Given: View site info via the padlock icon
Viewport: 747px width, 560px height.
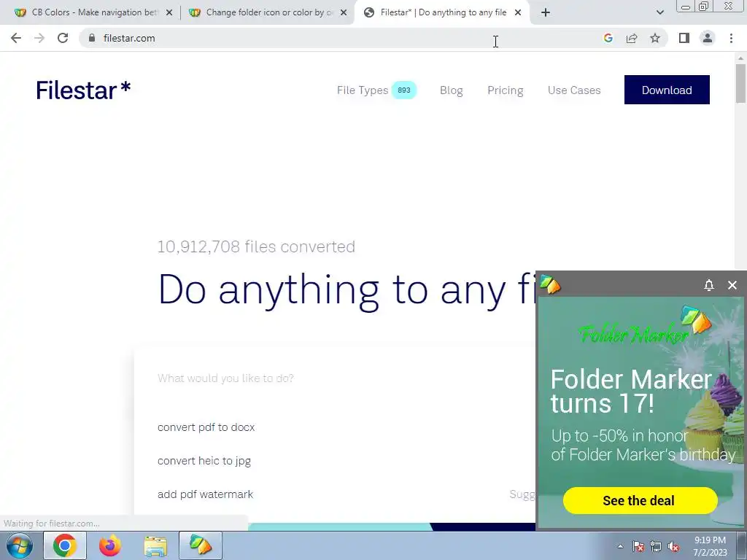Looking at the screenshot, I should pyautogui.click(x=92, y=38).
